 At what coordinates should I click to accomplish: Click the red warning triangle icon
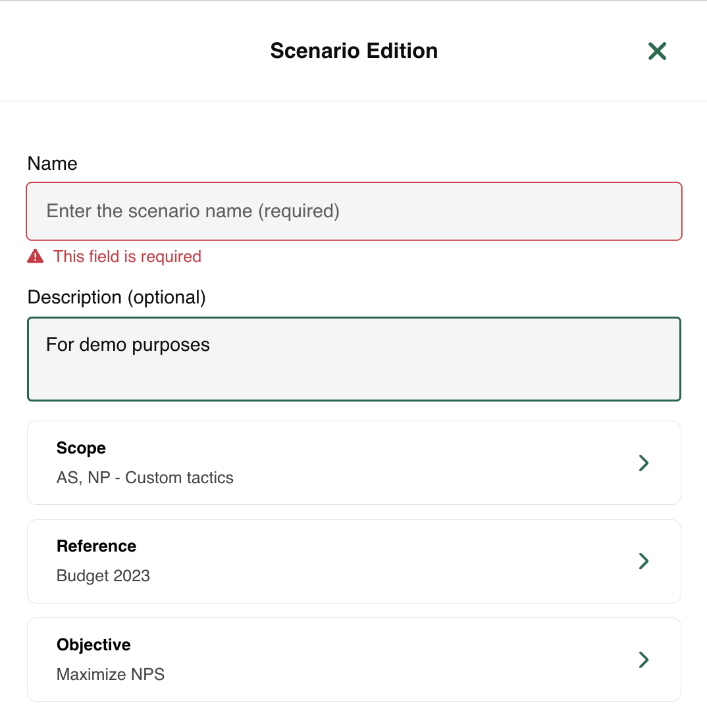pyautogui.click(x=36, y=256)
